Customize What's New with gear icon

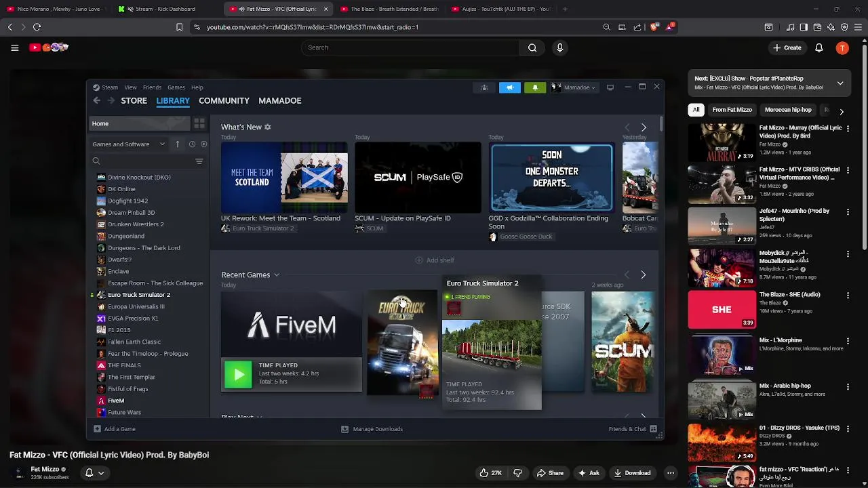pyautogui.click(x=267, y=127)
